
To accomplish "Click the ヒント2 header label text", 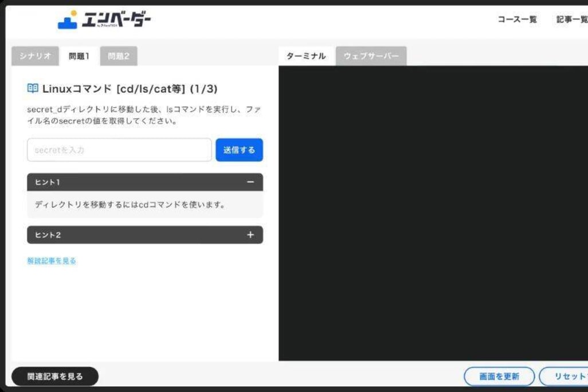I will pyautogui.click(x=48, y=235).
